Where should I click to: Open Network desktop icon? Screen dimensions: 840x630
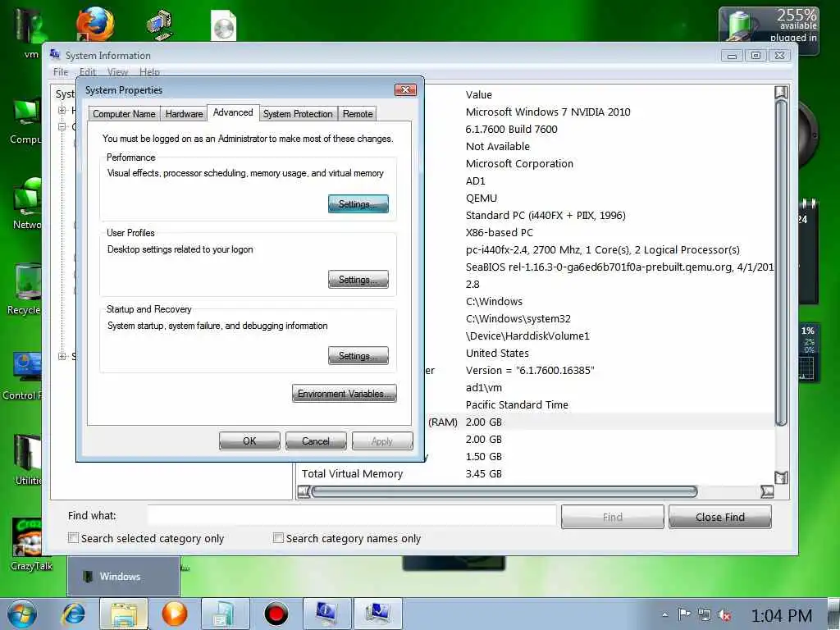click(27, 204)
